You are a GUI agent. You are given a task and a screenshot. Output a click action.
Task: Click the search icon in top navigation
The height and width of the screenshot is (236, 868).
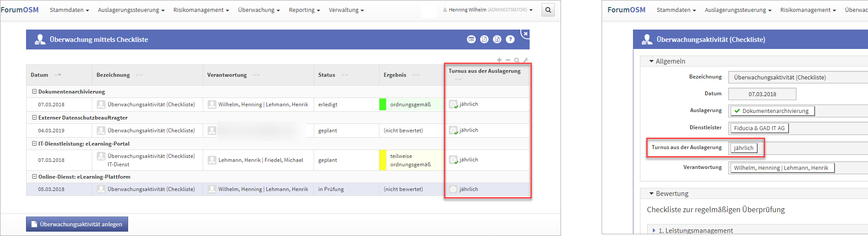[x=548, y=10]
